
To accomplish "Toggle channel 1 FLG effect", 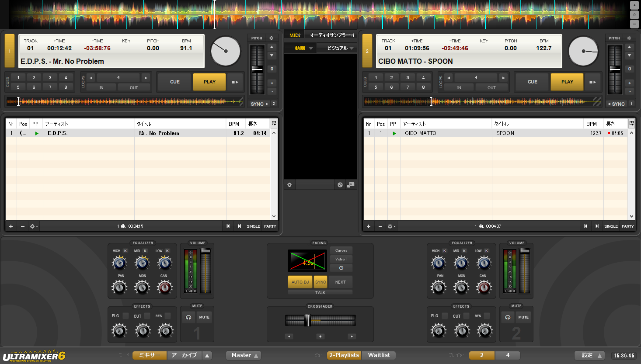I will (125, 316).
